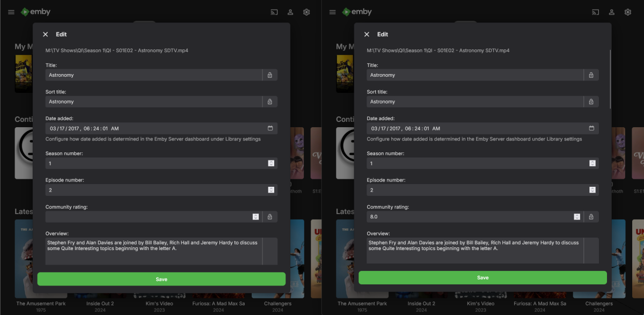Click the right dialog's vertical scrollbar
Screen dimensions: 644x315
click(x=611, y=79)
